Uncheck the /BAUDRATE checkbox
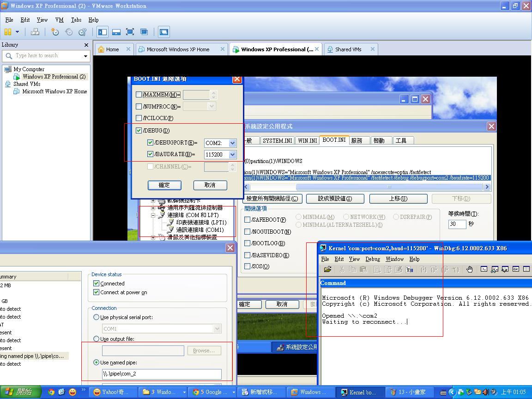 (150, 154)
